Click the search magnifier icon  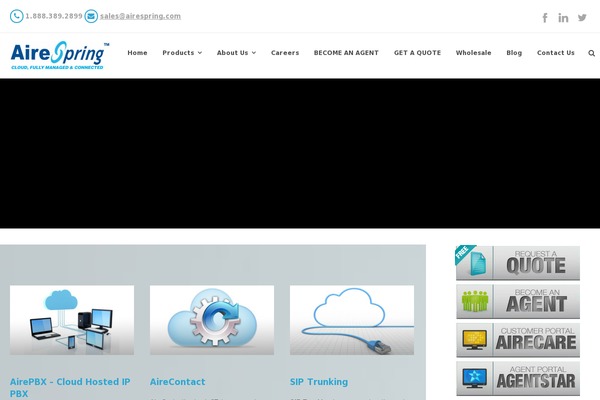(592, 53)
